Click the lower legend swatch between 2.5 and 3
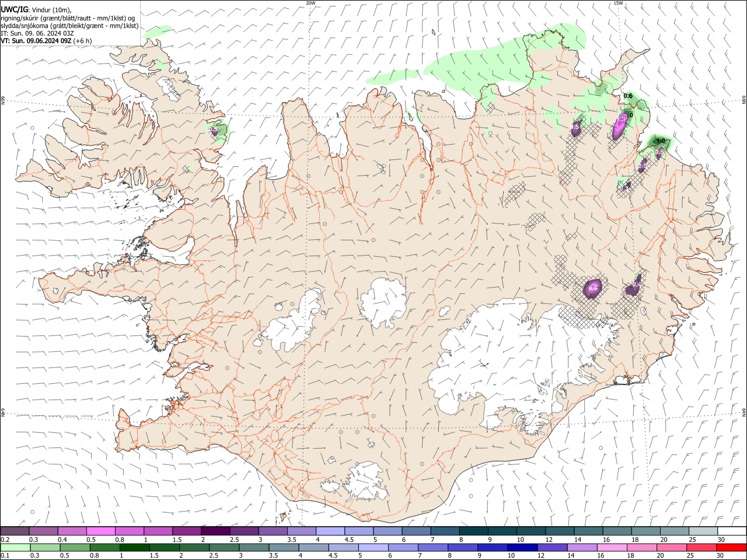747x560 pixels. (224, 547)
